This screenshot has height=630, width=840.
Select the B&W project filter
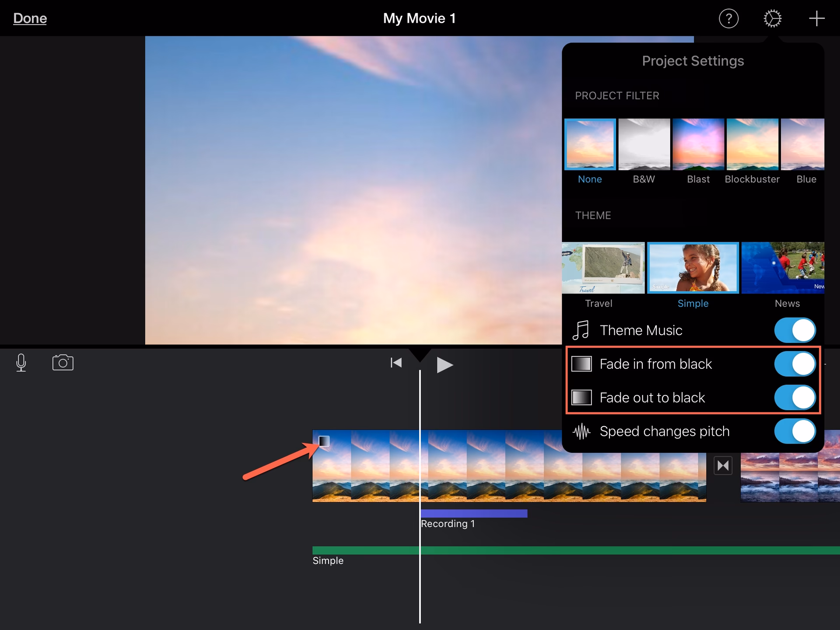coord(644,144)
